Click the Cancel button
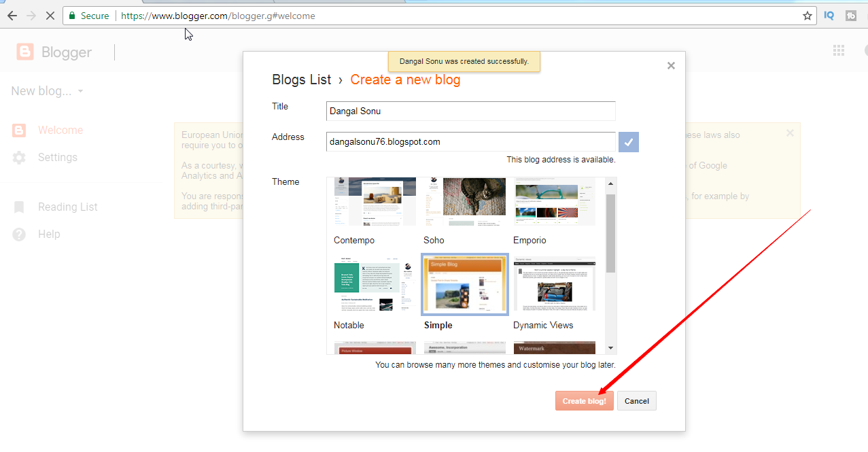The height and width of the screenshot is (452, 868). (x=637, y=401)
